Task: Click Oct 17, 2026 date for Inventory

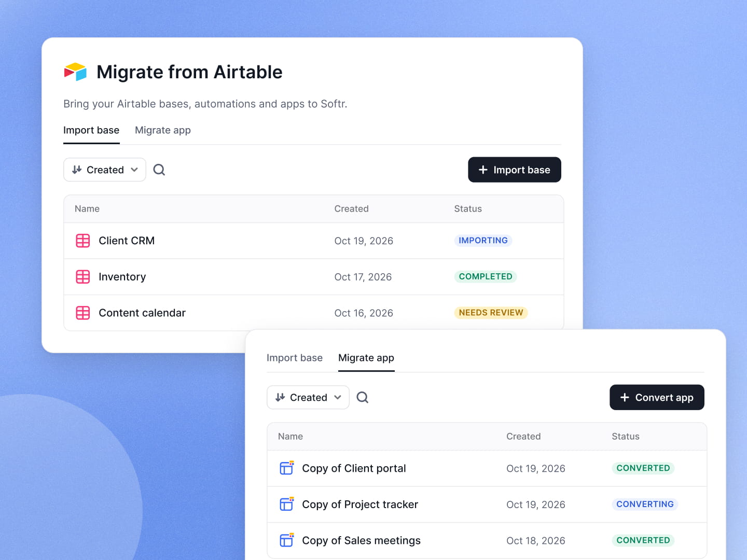Action: pyautogui.click(x=363, y=277)
